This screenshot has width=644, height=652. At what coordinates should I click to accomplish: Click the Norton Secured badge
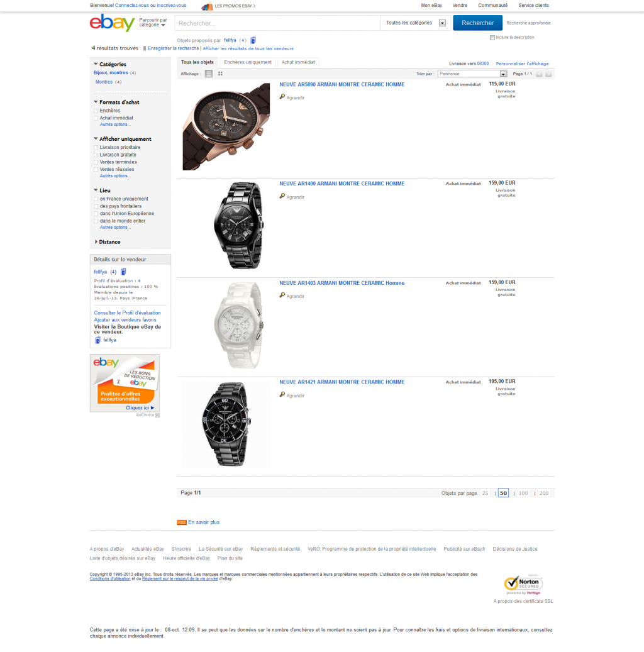(x=523, y=584)
